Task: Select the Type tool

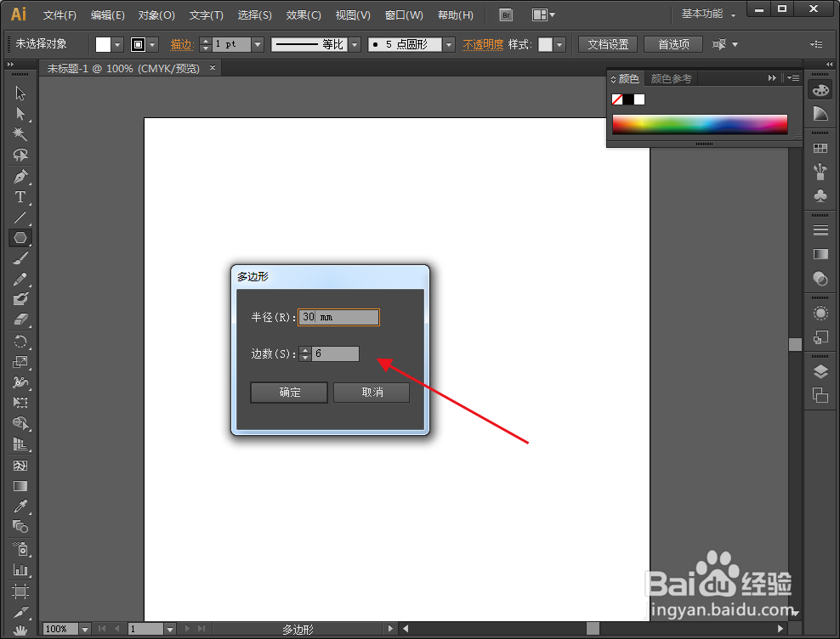Action: 20,197
